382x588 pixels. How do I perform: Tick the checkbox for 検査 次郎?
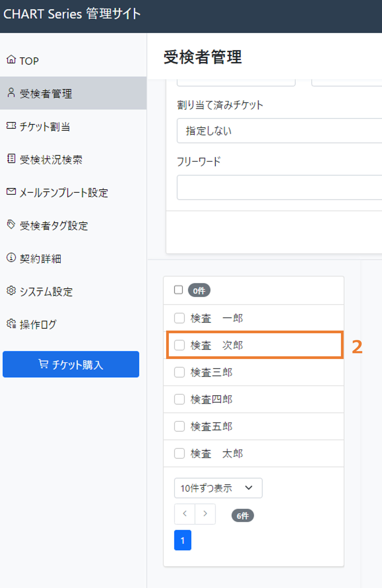tap(179, 345)
